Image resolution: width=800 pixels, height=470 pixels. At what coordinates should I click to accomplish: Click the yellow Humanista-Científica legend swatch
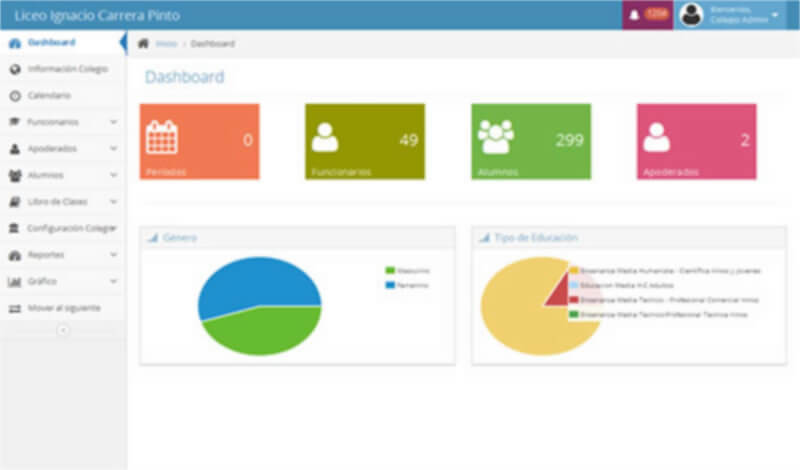pyautogui.click(x=574, y=270)
